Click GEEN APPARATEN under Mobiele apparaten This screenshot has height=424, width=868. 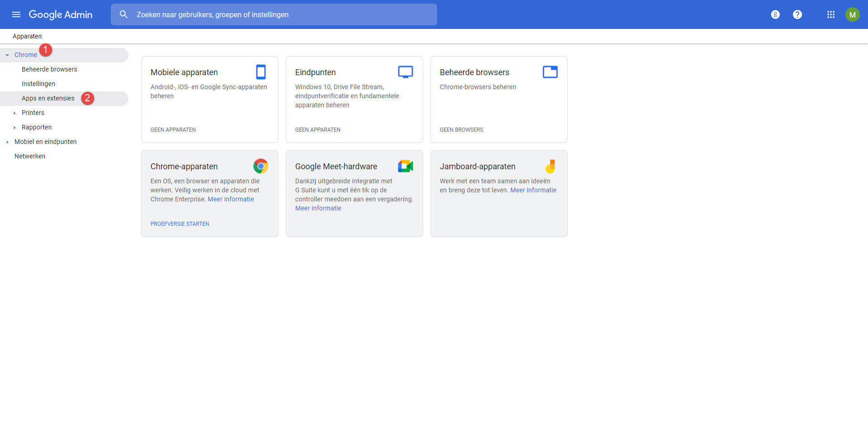pos(173,130)
